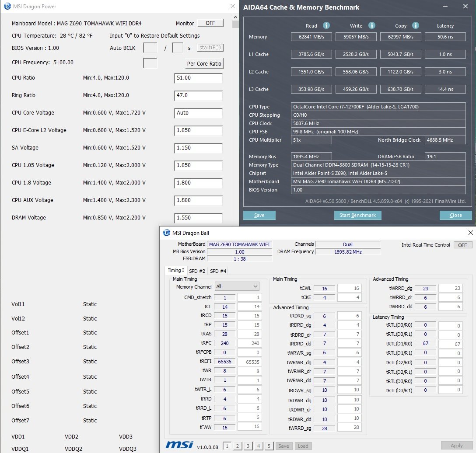This screenshot has height=453, width=476.
Task: Click the CPU 1.05 Voltage input field
Action: tap(198, 166)
